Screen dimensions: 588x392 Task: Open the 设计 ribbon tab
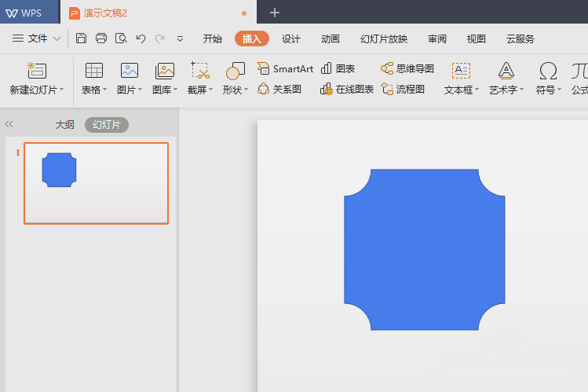[x=291, y=38]
